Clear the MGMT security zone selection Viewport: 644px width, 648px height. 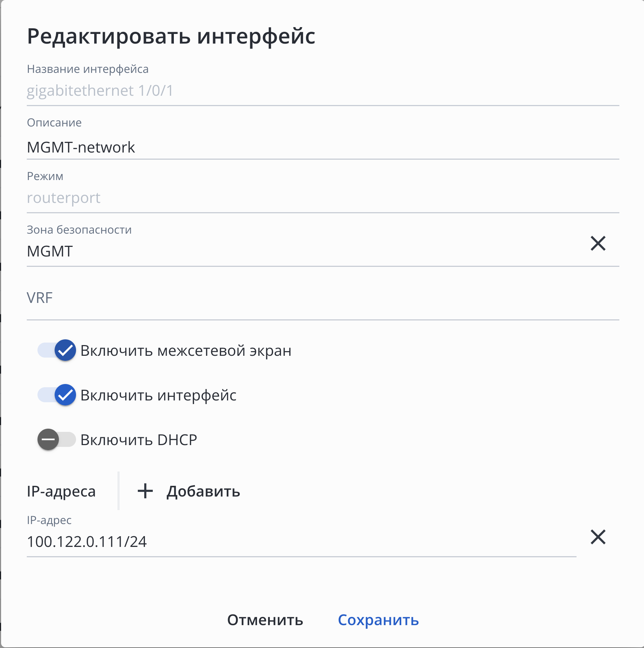[598, 244]
